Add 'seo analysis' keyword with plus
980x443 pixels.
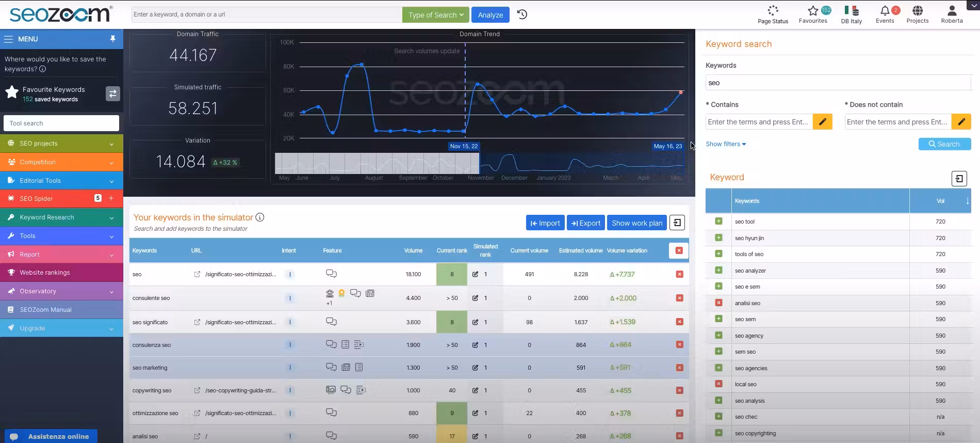[718, 400]
